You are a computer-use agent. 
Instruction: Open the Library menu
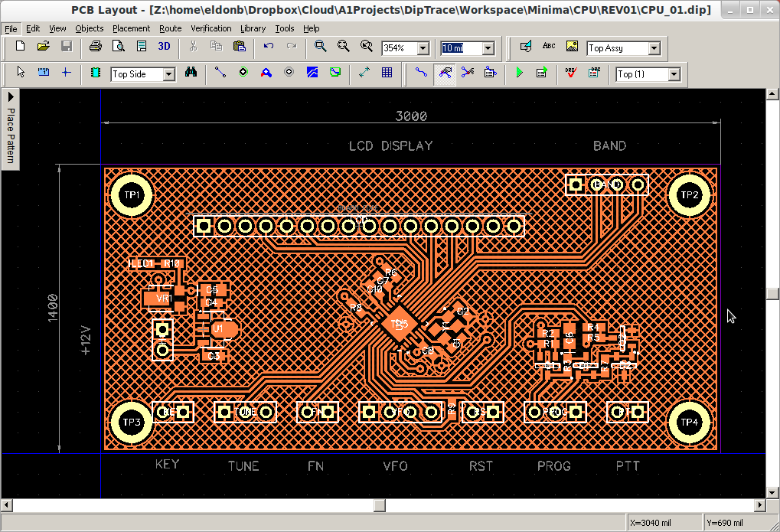point(253,28)
